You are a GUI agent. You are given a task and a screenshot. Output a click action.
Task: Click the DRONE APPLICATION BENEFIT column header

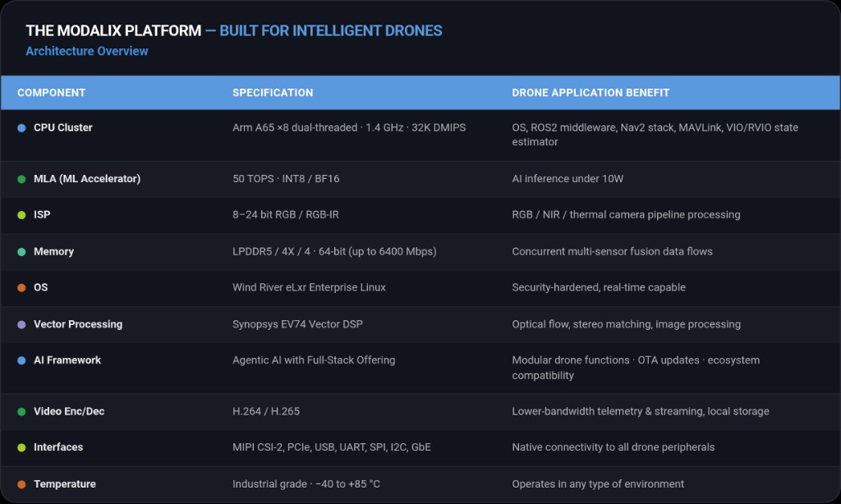point(591,93)
